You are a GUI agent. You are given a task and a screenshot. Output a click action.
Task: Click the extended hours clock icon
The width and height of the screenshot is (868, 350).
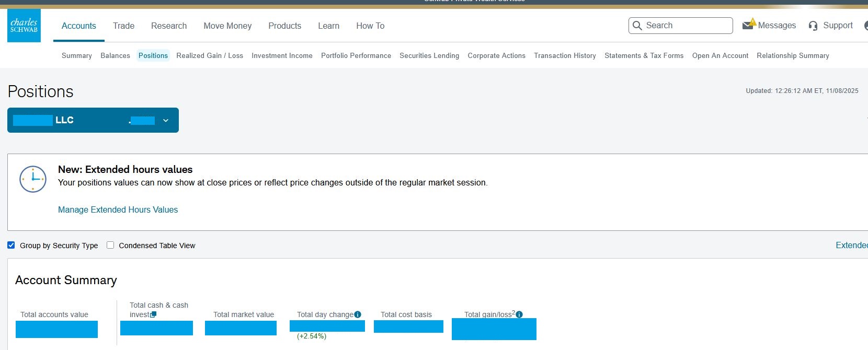click(33, 179)
